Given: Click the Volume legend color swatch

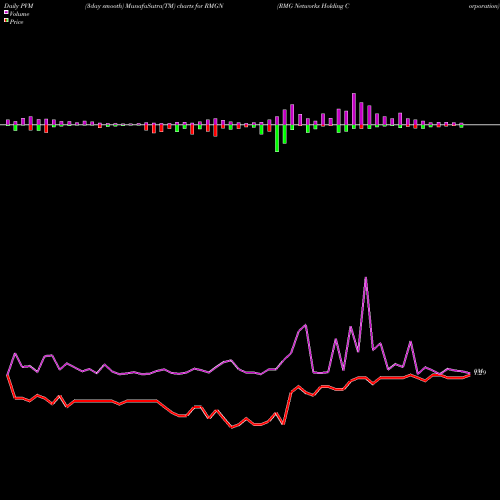Looking at the screenshot, I should [6, 12].
